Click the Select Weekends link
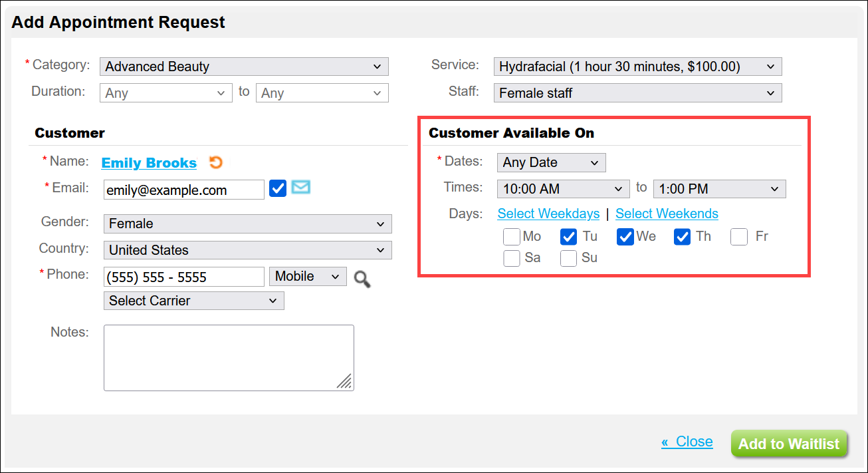Image resolution: width=868 pixels, height=473 pixels. coord(667,214)
